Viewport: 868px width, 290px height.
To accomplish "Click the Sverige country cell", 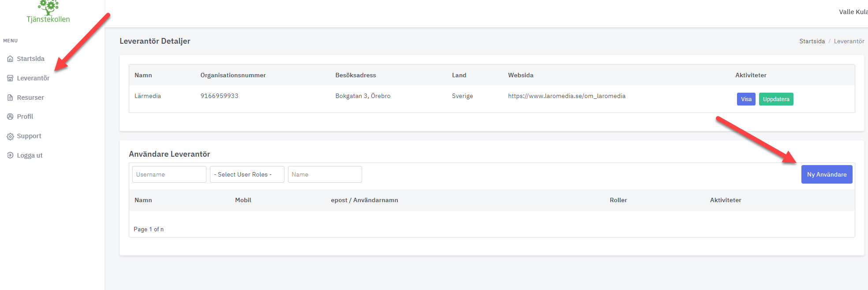I will point(462,96).
